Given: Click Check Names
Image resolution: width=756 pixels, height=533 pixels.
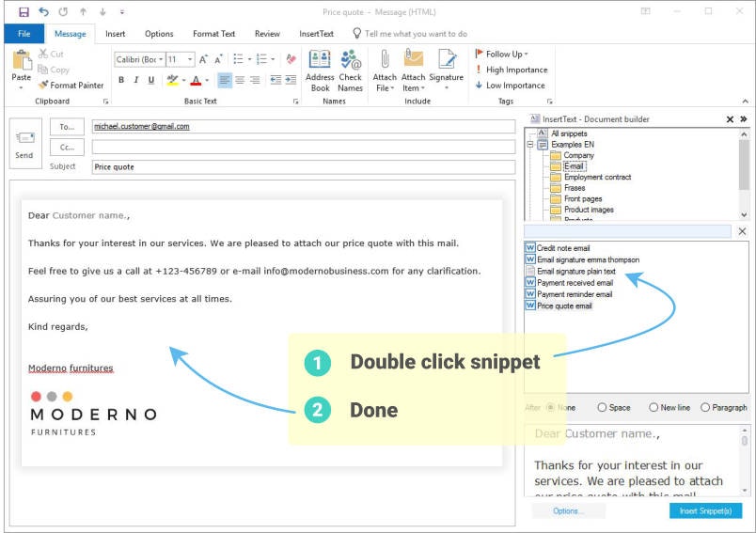Looking at the screenshot, I should 350,71.
